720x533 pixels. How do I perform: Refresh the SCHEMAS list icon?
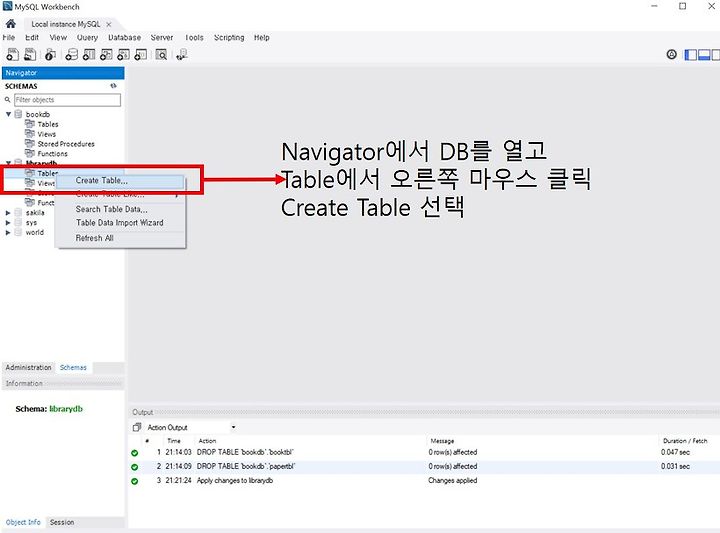(x=113, y=86)
